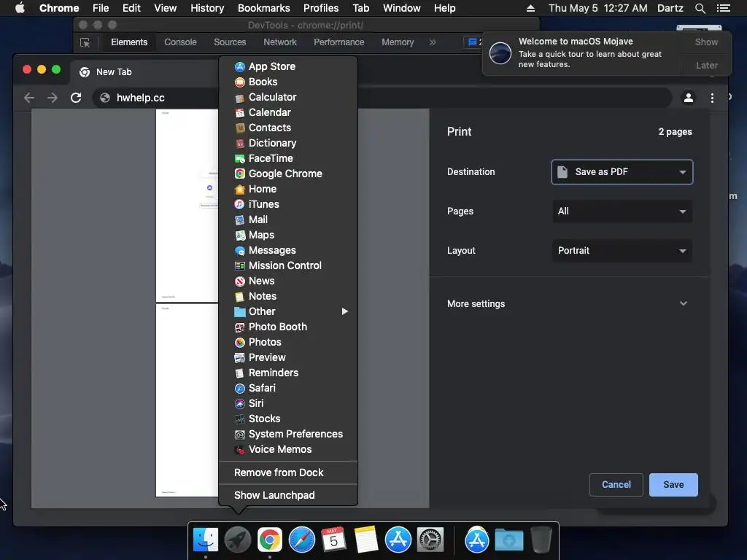The height and width of the screenshot is (560, 747).
Task: Click FaceTime icon in menu list
Action: pos(239,158)
